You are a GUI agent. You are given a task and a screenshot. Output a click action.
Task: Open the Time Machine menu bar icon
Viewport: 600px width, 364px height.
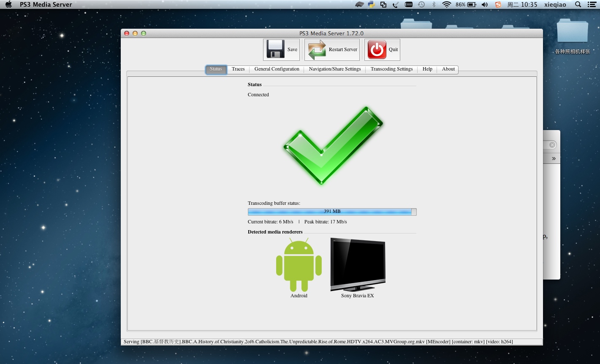[x=421, y=5]
